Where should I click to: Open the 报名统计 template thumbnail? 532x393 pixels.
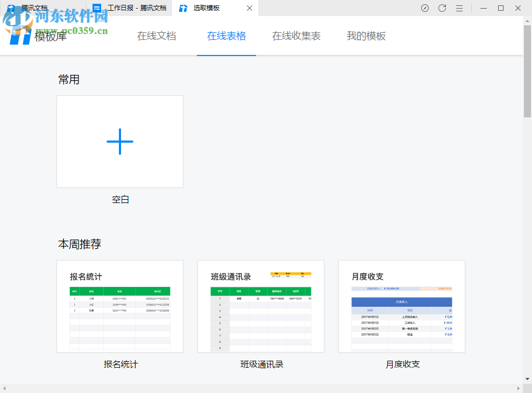(x=120, y=306)
